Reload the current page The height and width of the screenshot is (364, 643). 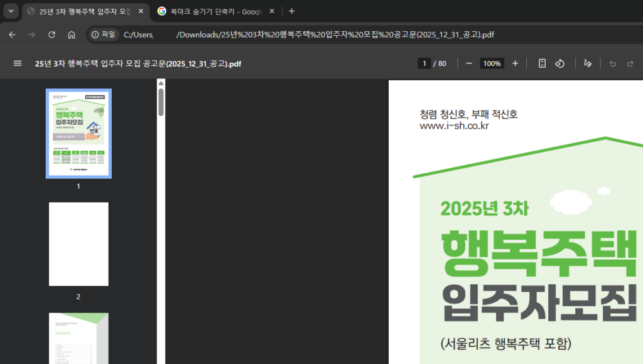pyautogui.click(x=51, y=35)
